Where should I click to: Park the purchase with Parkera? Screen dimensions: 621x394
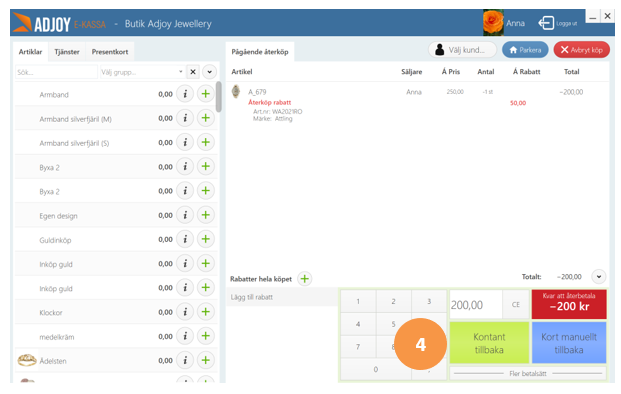pyautogui.click(x=525, y=50)
